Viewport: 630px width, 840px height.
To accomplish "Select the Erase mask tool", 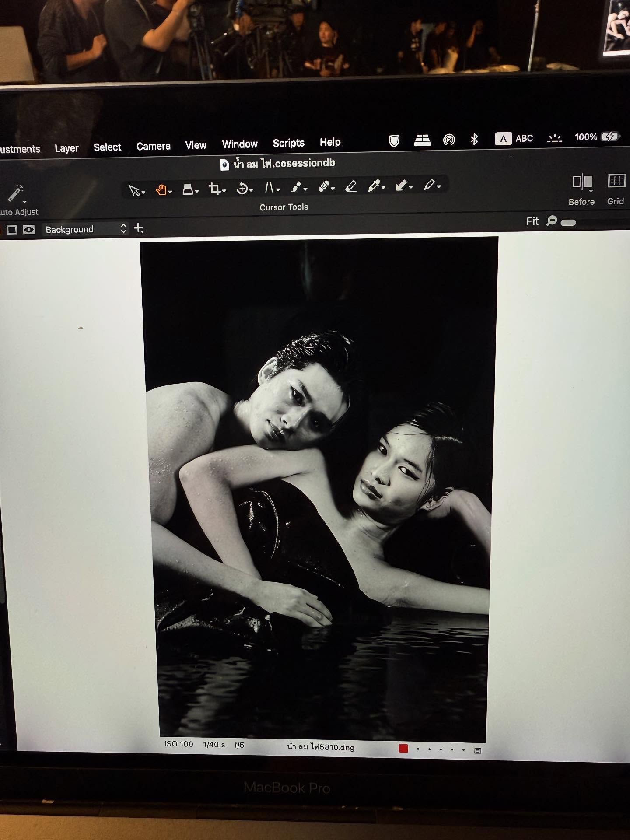I will (351, 187).
